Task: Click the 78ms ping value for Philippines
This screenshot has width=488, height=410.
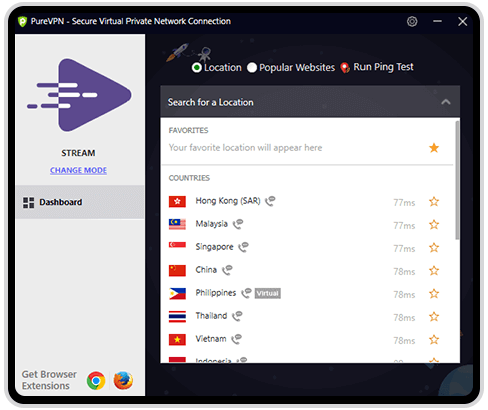Action: pyautogui.click(x=404, y=295)
